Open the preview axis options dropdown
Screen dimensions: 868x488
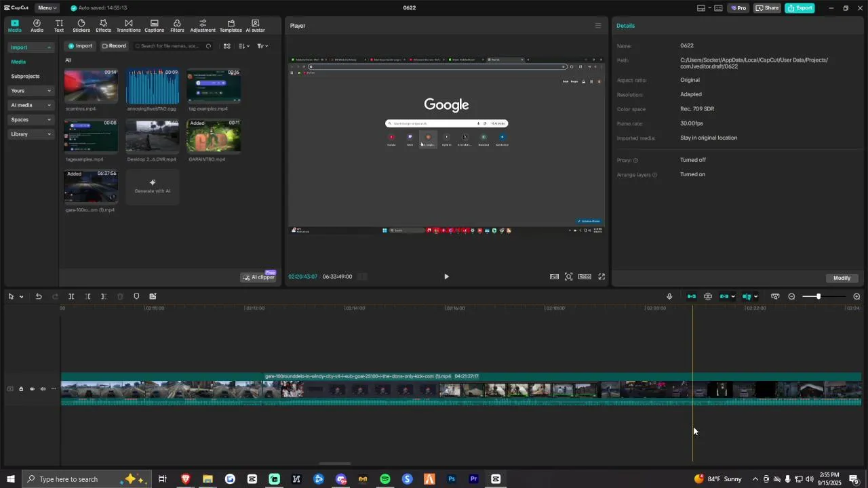[755, 297]
